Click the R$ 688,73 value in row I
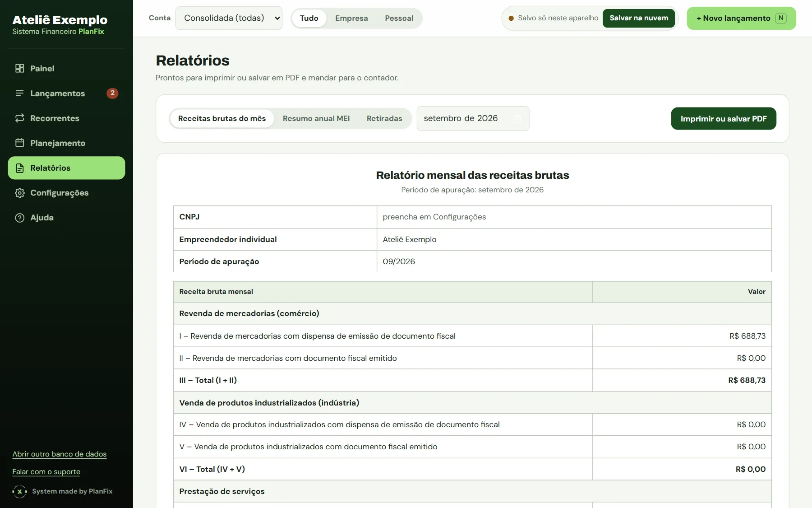812x508 pixels. tap(747, 336)
